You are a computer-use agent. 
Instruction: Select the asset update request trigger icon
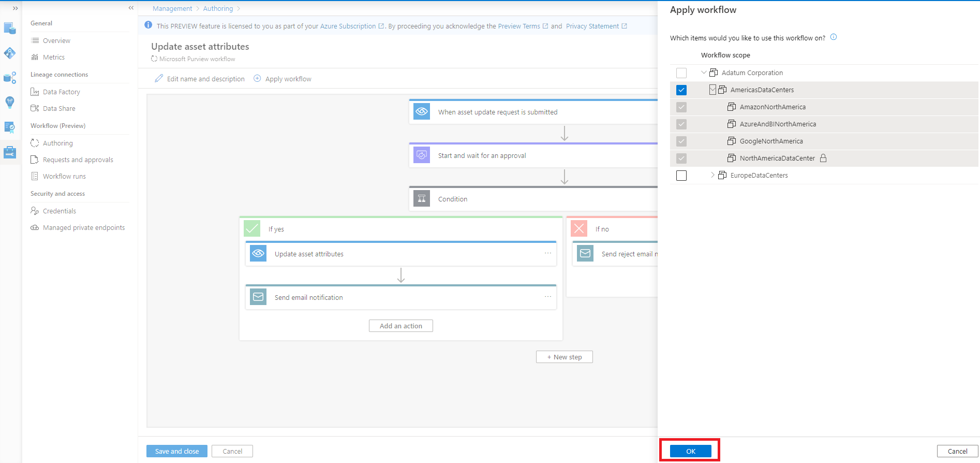point(422,112)
